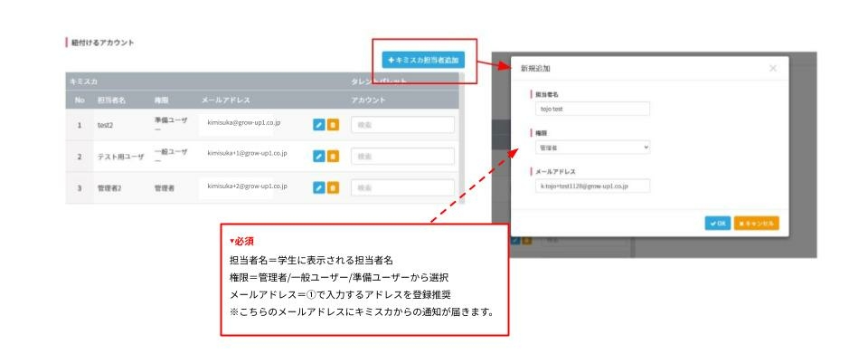This screenshot has width=868, height=354.
Task: Click the 新規追加 dialog title
Action: click(535, 69)
